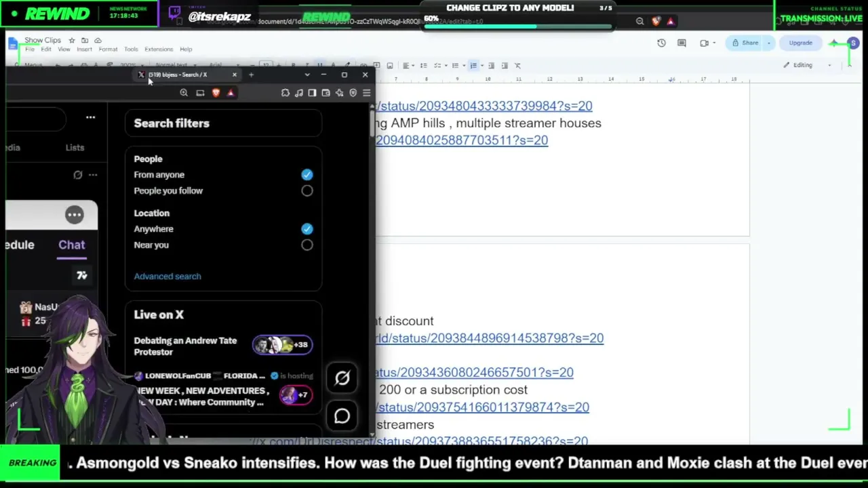Open the Share options dropdown arrow
This screenshot has width=868, height=488.
[769, 43]
